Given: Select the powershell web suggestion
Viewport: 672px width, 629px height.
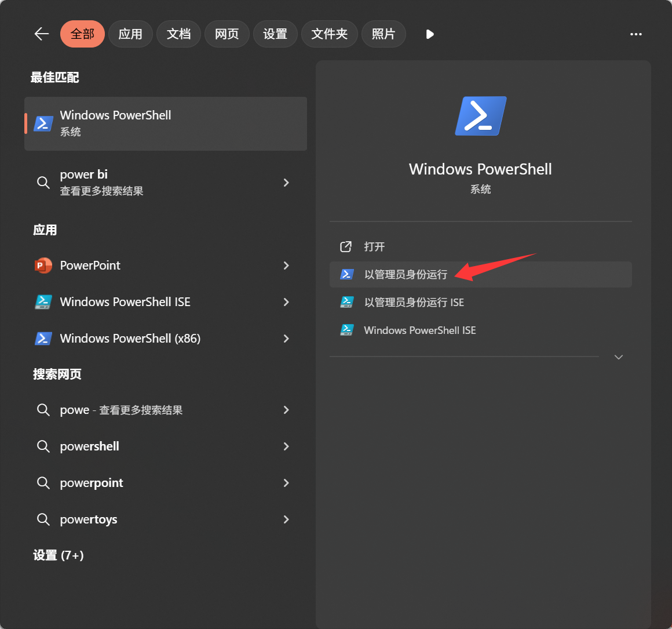Looking at the screenshot, I should (x=166, y=446).
